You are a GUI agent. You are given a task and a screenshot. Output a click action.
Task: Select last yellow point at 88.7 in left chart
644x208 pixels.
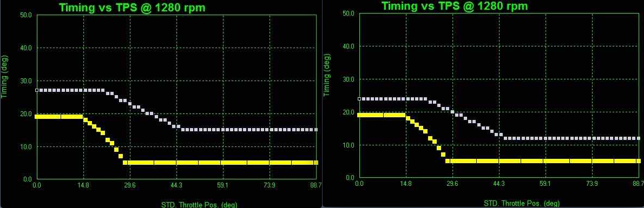(x=316, y=163)
